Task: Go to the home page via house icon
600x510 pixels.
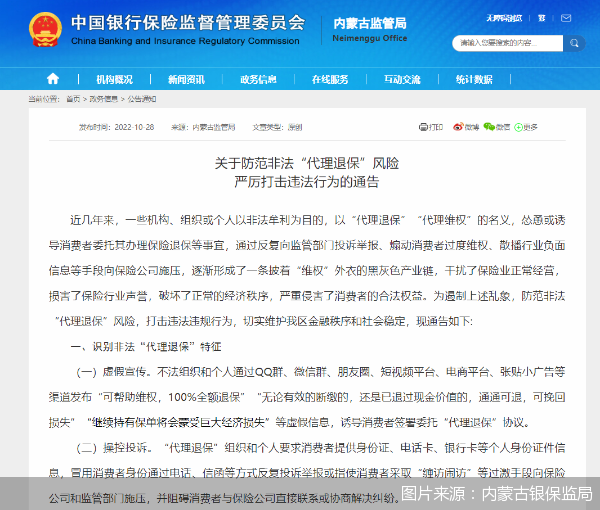Action: tap(53, 79)
